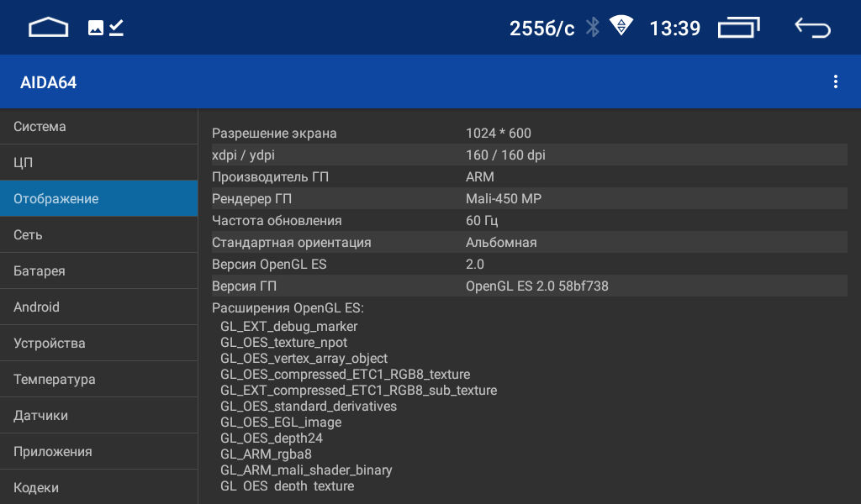Select the Рендерер ГП row label
The image size is (861, 504).
coord(251,199)
